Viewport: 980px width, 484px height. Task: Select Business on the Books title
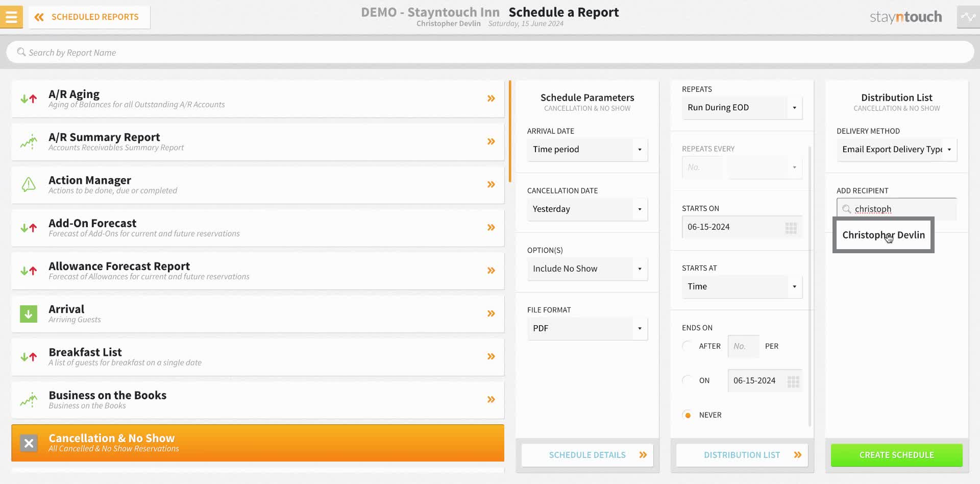click(x=107, y=395)
